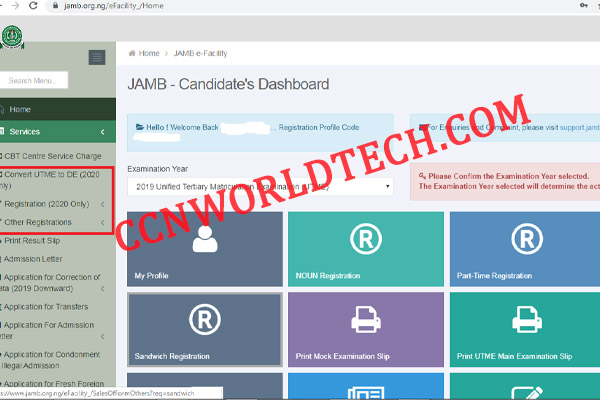Click the JAMB e-Facility breadcrumb
Viewport: 600px width, 400px height.
click(201, 53)
